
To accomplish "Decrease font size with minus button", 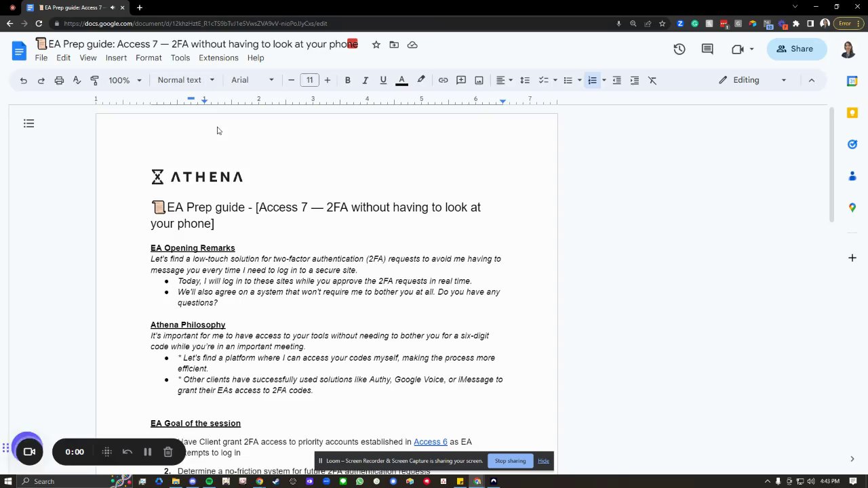I will 292,80.
